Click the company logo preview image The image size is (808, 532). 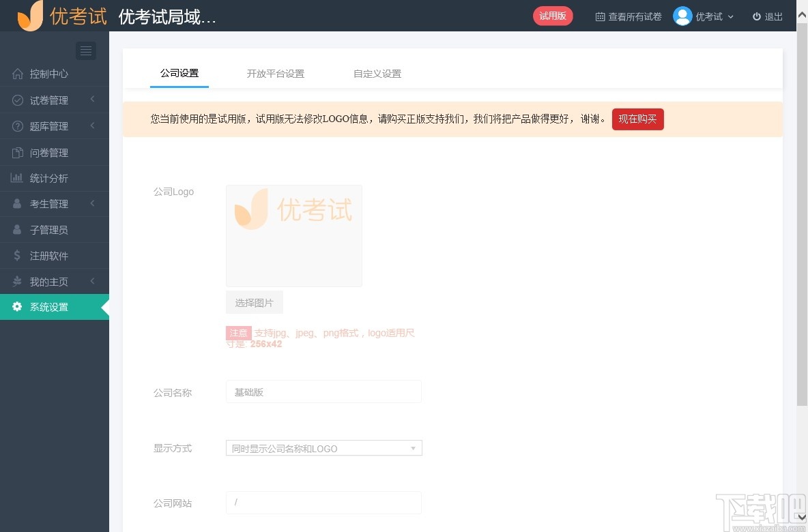293,236
